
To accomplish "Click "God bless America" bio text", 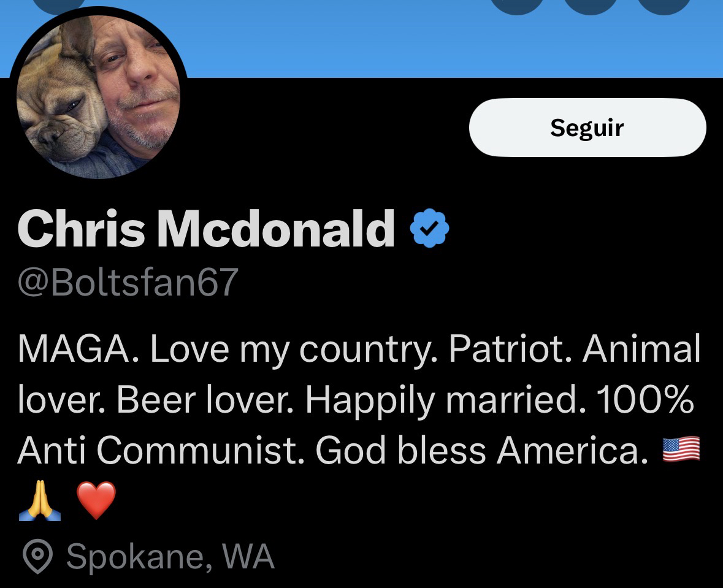I will click(482, 451).
